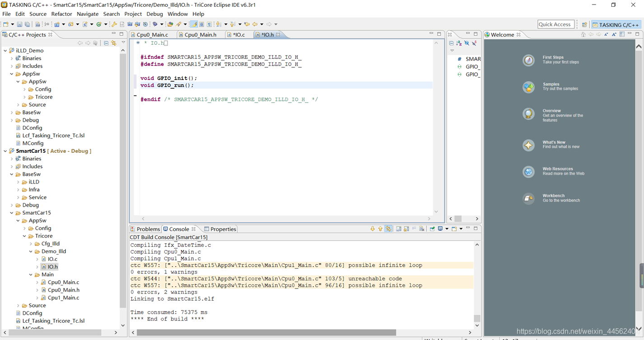
Task: Toggle Show Error In Editor console icon
Action: point(388,229)
